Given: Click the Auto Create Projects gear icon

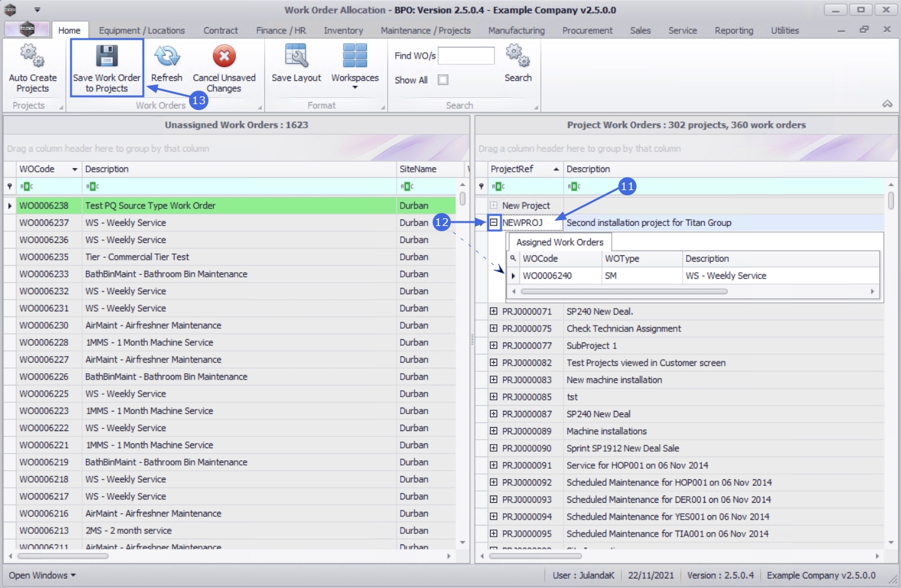Looking at the screenshot, I should pyautogui.click(x=32, y=56).
